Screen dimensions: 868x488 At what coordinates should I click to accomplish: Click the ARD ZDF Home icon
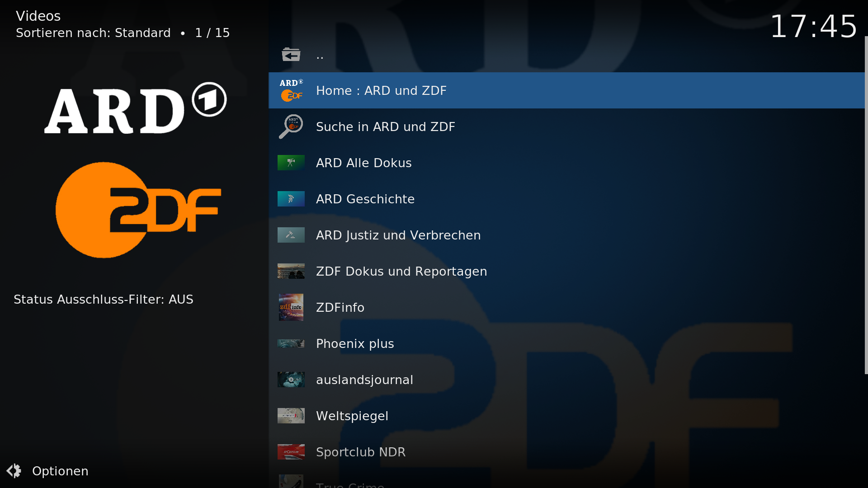tap(291, 90)
